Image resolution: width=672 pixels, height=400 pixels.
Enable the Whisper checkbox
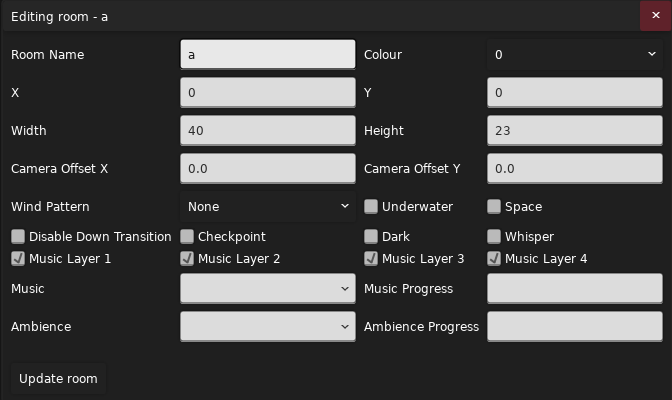pyautogui.click(x=494, y=237)
